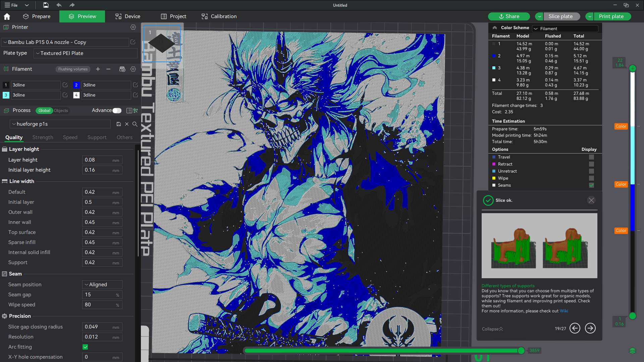The width and height of the screenshot is (644, 362).
Task: Search process settings with magnifier icon
Action: [135, 124]
